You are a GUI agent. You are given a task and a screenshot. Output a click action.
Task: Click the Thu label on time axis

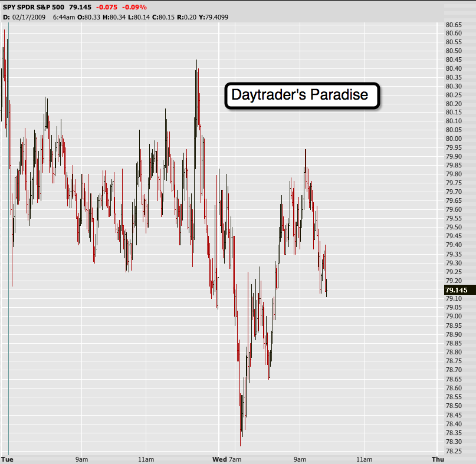(438, 459)
